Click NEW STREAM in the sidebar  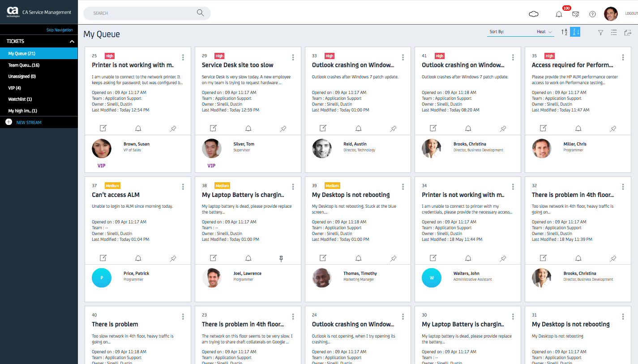(29, 122)
